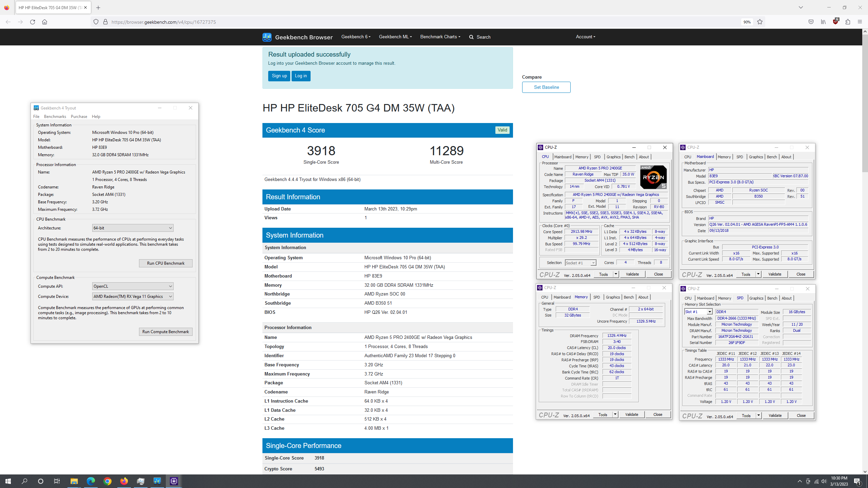Image resolution: width=868 pixels, height=488 pixels.
Task: Open Windows Start menu
Action: 8,481
